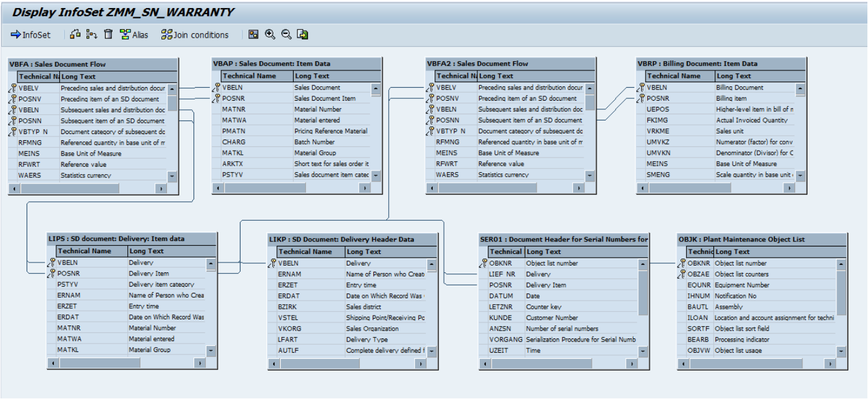Zoom out with the magnifier minus icon
This screenshot has width=868, height=399.
point(286,35)
